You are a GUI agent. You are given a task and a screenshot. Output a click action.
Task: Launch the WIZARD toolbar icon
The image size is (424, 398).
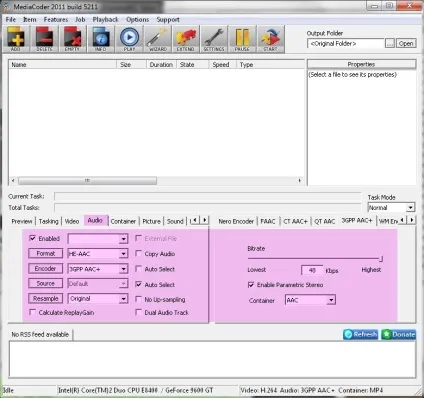pos(157,39)
